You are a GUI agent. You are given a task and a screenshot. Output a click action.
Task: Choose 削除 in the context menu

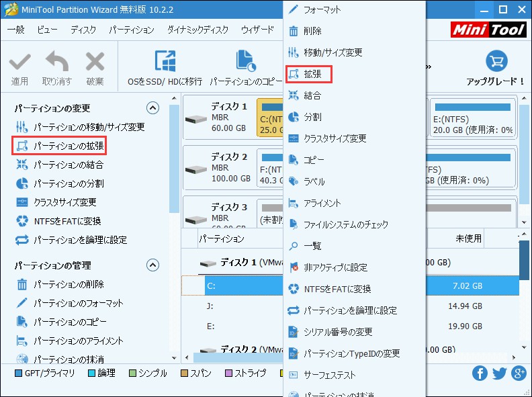click(x=355, y=31)
